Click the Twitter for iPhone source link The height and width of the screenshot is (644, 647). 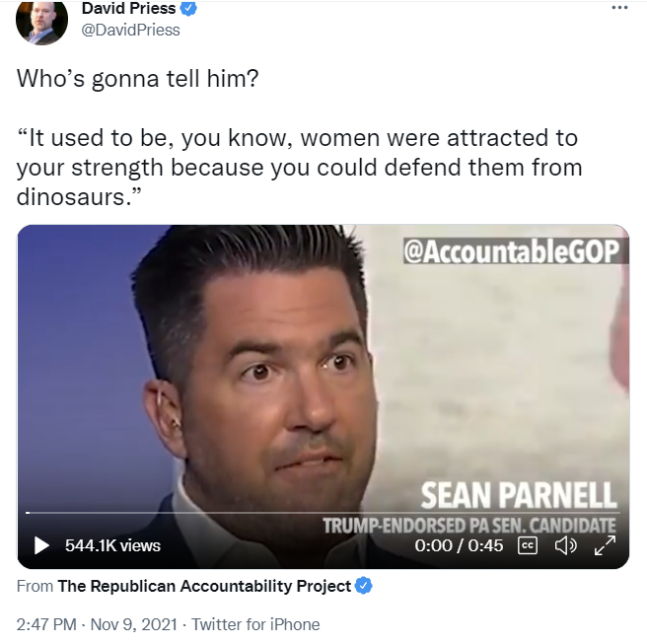(x=255, y=624)
